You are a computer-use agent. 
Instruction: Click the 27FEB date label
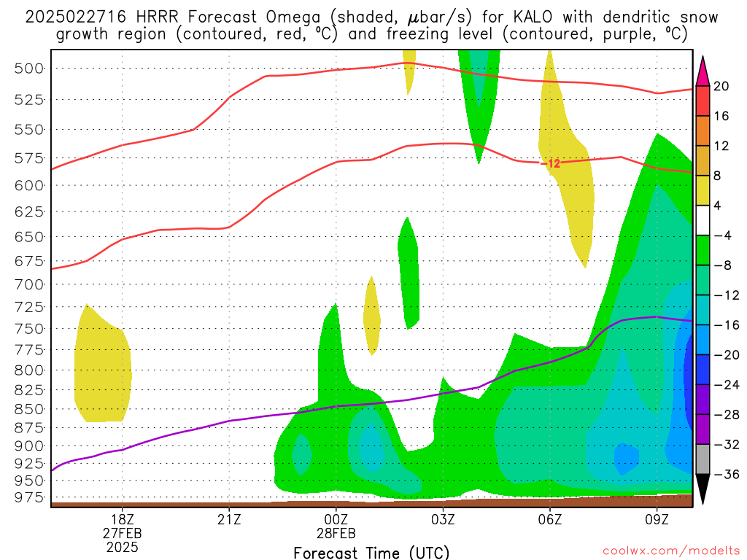click(123, 533)
